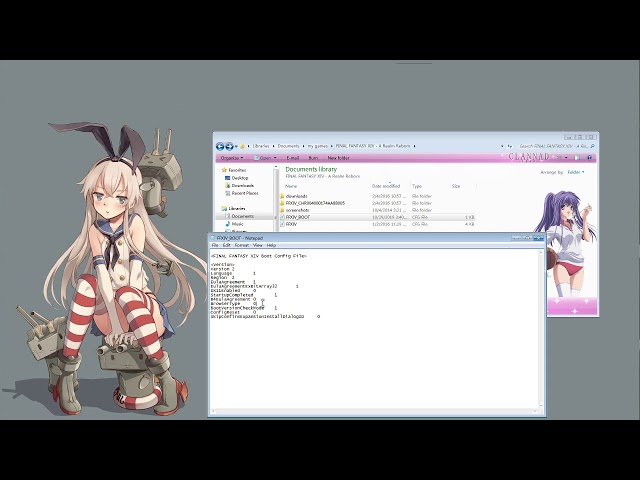Image resolution: width=640 pixels, height=480 pixels.
Task: Click the '4 KB' size cell
Action: point(469,224)
